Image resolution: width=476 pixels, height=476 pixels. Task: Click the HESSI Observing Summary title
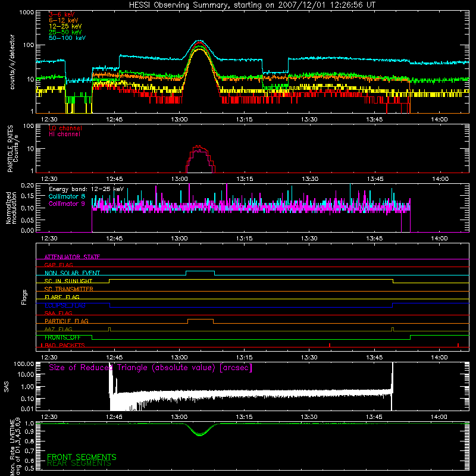pos(252,5)
